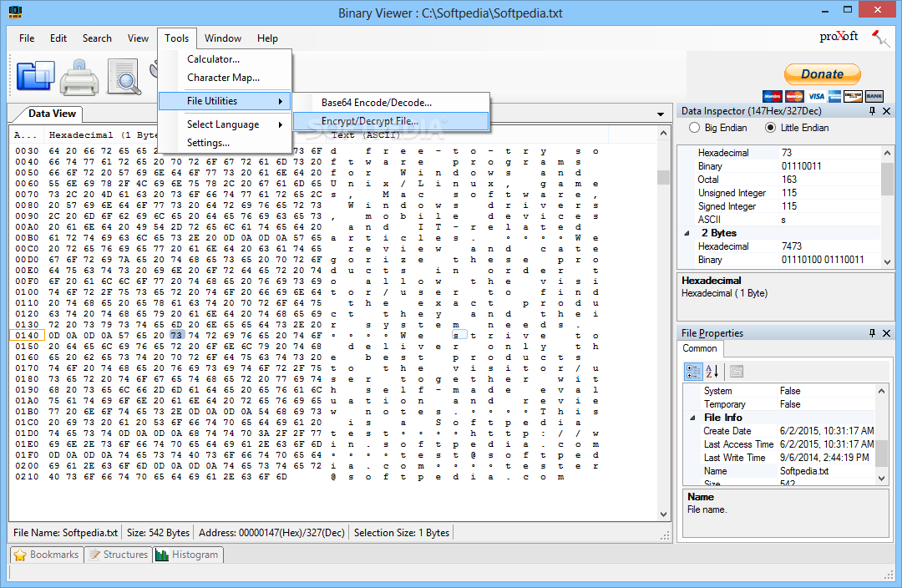Open the Structures tab

[119, 555]
